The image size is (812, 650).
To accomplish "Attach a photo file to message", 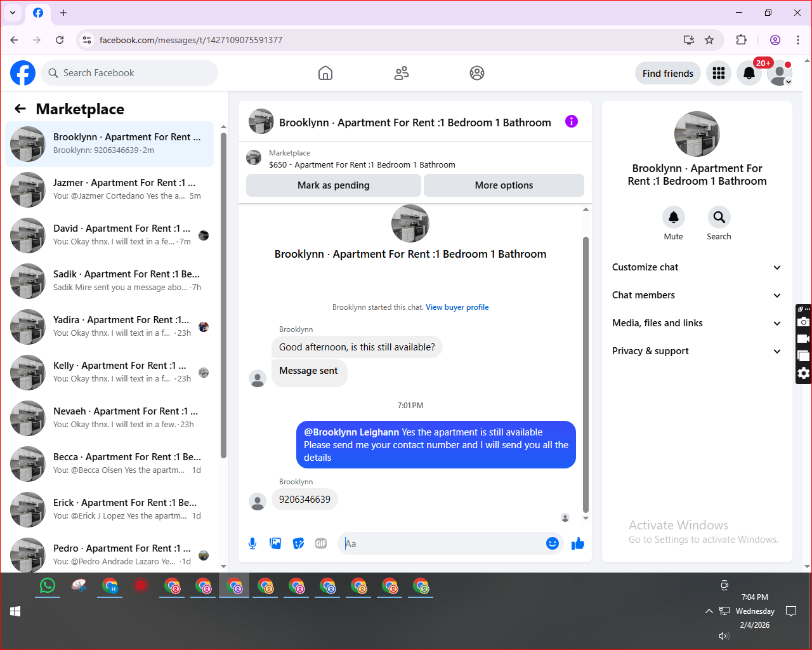I will click(x=275, y=543).
